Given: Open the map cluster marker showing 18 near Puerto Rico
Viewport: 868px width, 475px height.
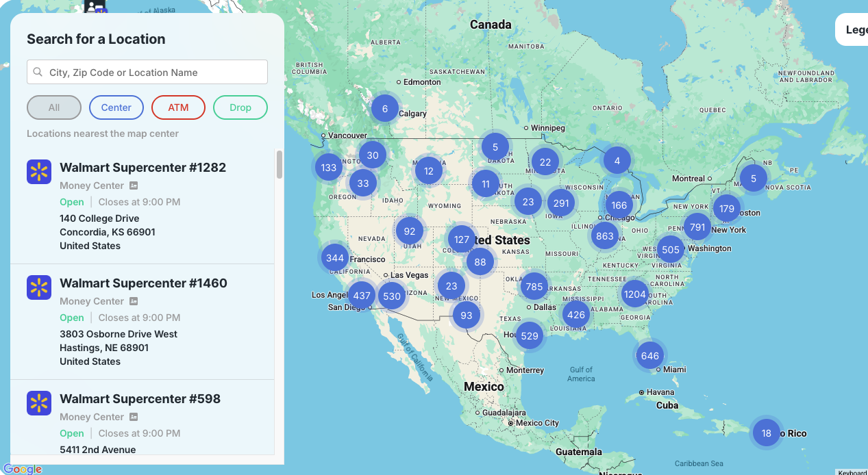Looking at the screenshot, I should coord(767,433).
